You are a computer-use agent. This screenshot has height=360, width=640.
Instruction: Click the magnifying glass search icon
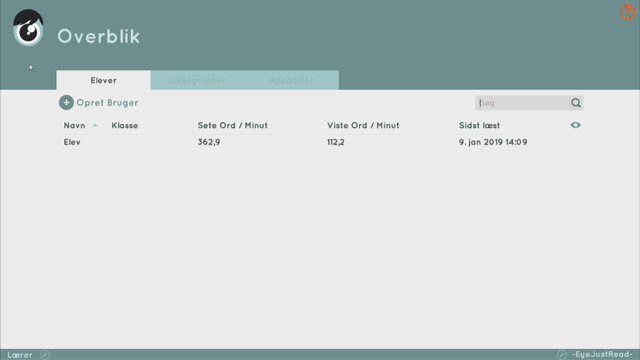pos(576,103)
